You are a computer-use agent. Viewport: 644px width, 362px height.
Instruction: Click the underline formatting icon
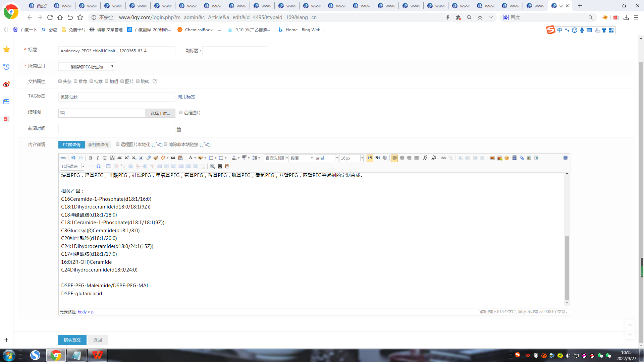coord(105,158)
